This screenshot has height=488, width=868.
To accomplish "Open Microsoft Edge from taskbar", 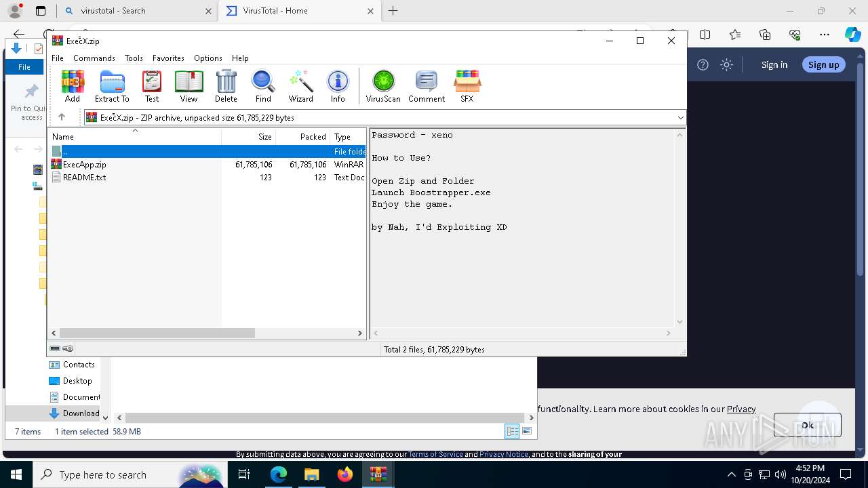I will [279, 474].
